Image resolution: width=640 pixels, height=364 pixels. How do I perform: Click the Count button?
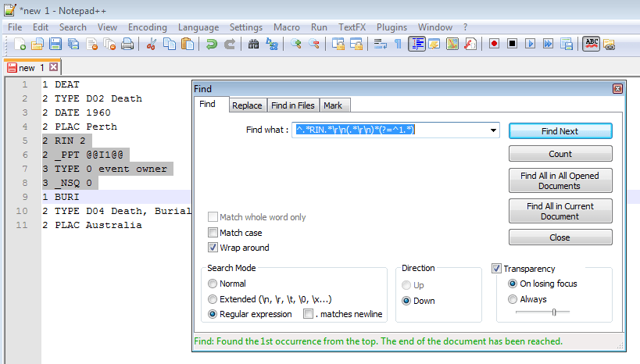pos(560,154)
